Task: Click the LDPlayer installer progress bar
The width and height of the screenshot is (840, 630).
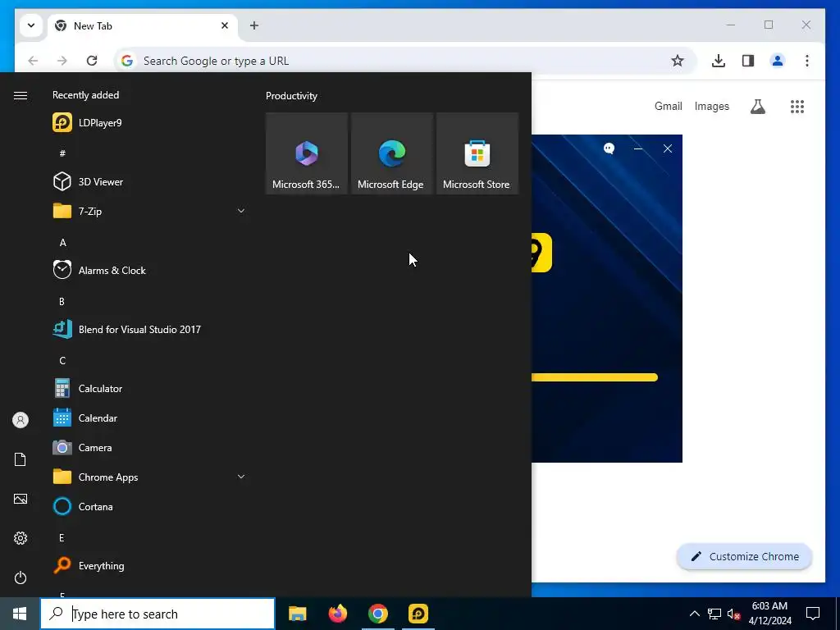Action: pos(595,377)
